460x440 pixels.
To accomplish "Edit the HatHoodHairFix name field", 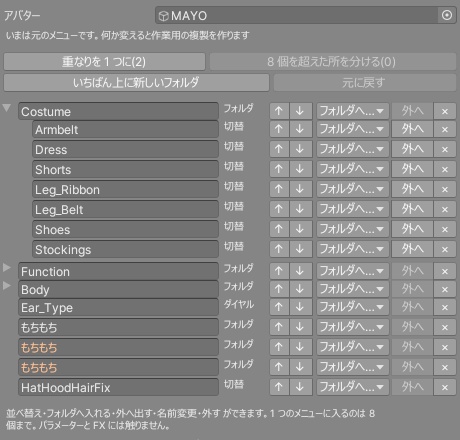I will pos(118,387).
